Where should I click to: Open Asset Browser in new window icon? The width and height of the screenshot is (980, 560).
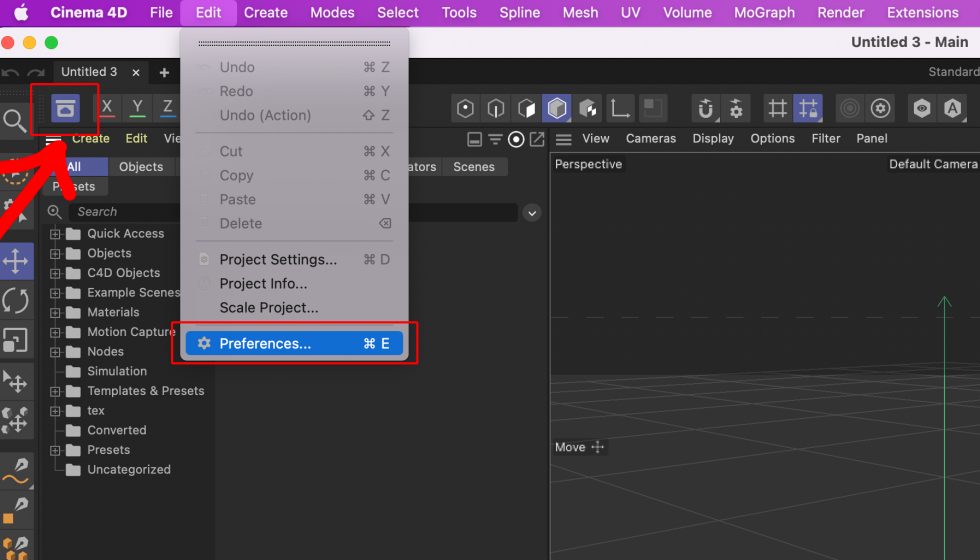[x=537, y=139]
